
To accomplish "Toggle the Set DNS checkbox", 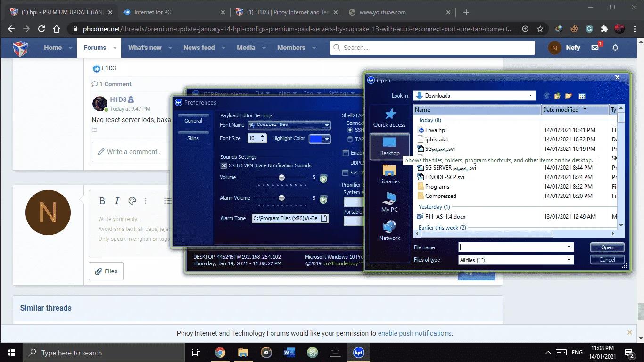I will (x=346, y=173).
